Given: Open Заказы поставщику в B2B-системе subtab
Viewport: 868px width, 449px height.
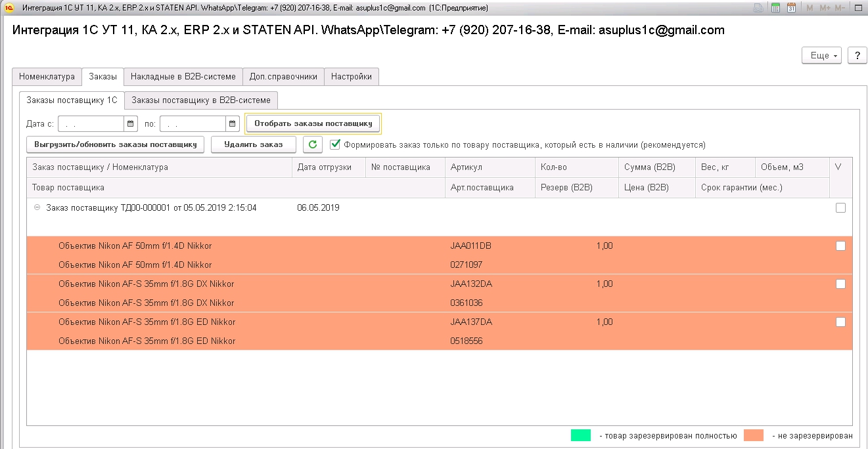Looking at the screenshot, I should point(201,100).
